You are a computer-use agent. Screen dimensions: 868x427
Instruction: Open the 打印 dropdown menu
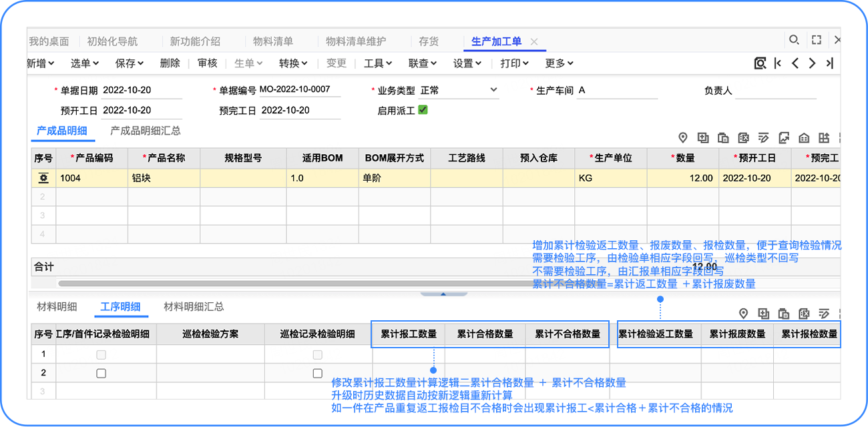click(514, 63)
